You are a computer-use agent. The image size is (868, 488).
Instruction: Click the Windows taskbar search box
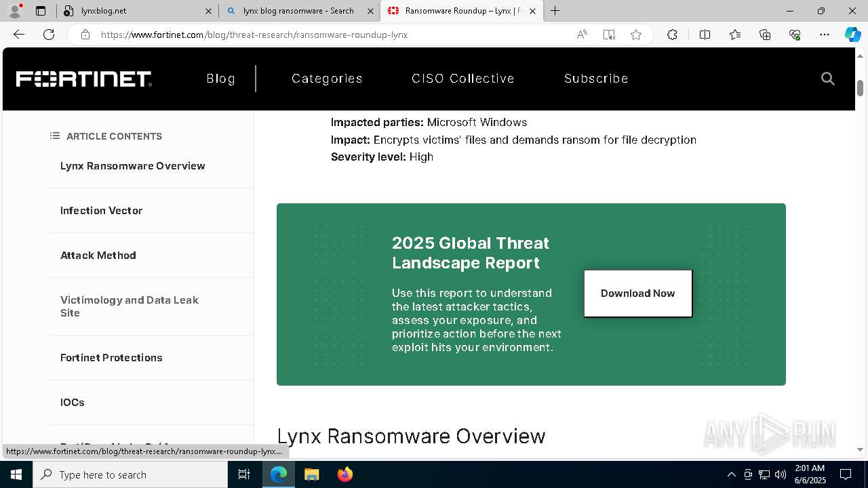point(130,474)
